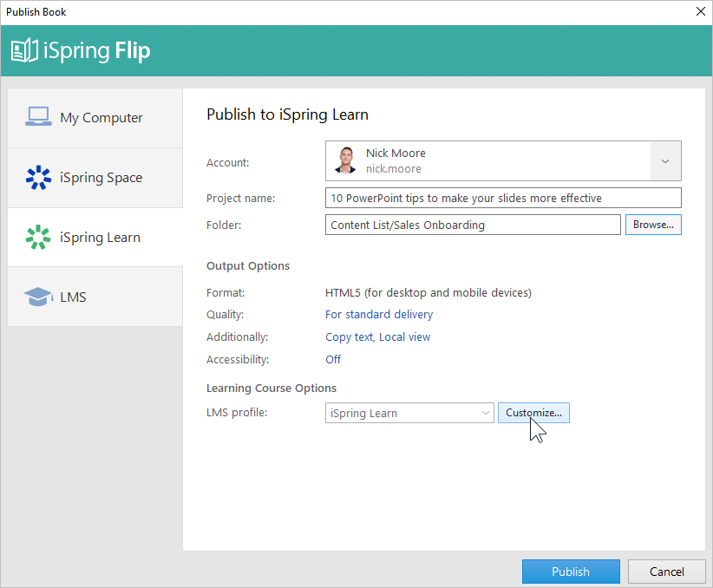Viewport: 713px width, 588px height.
Task: Click the LMS graduation cap icon
Action: coord(38,297)
